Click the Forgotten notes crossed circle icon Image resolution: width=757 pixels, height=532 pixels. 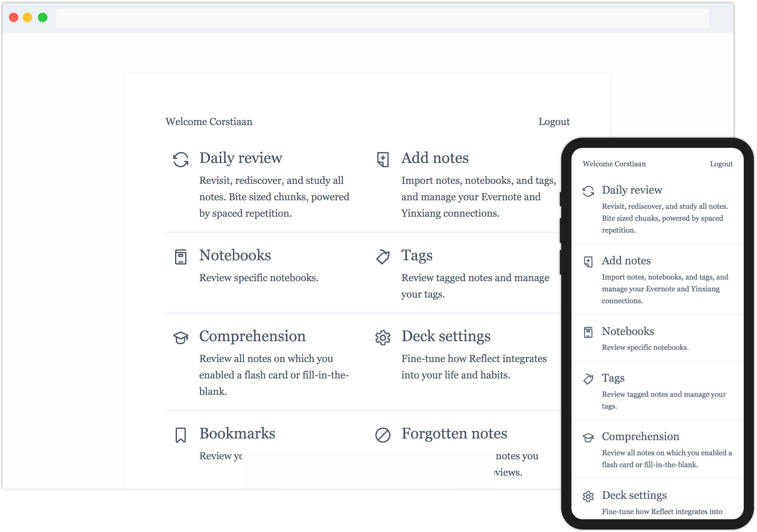(x=383, y=435)
